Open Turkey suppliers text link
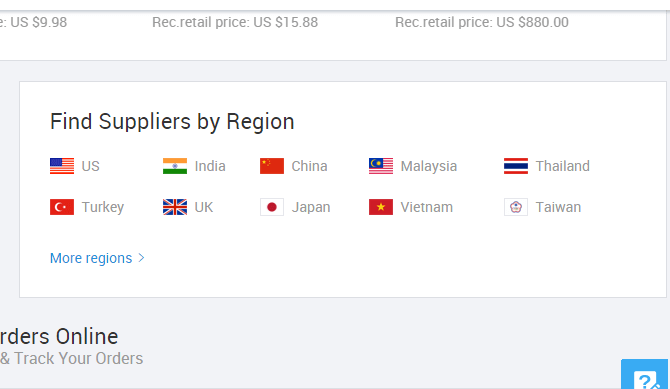 point(103,207)
